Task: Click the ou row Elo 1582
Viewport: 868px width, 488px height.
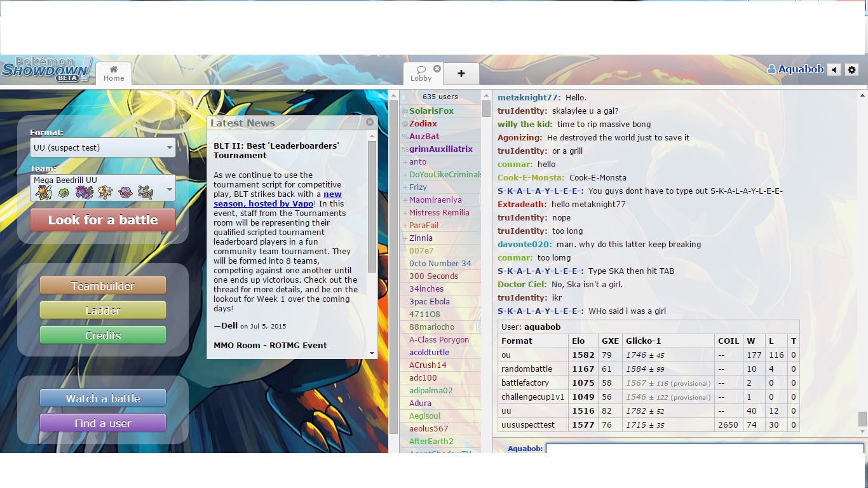Action: coord(583,355)
